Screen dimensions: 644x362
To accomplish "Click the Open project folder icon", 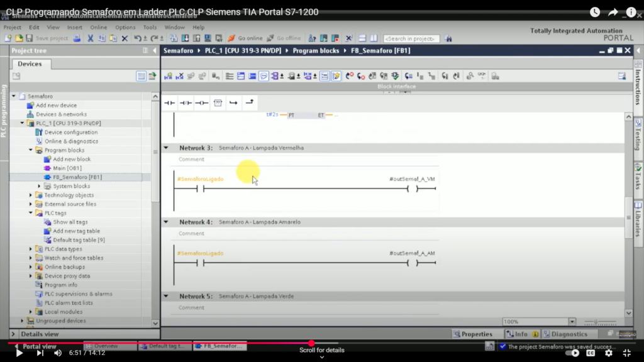I will pyautogui.click(x=19, y=38).
